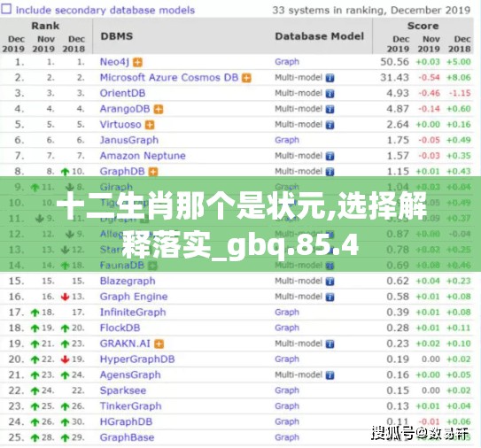Open GRAKN.AI link

pos(125,344)
